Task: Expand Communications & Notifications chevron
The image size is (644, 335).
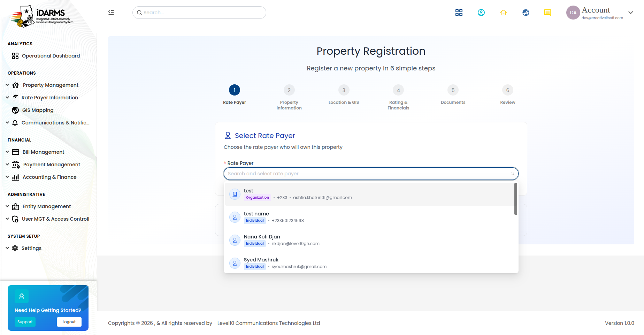Action: point(7,123)
